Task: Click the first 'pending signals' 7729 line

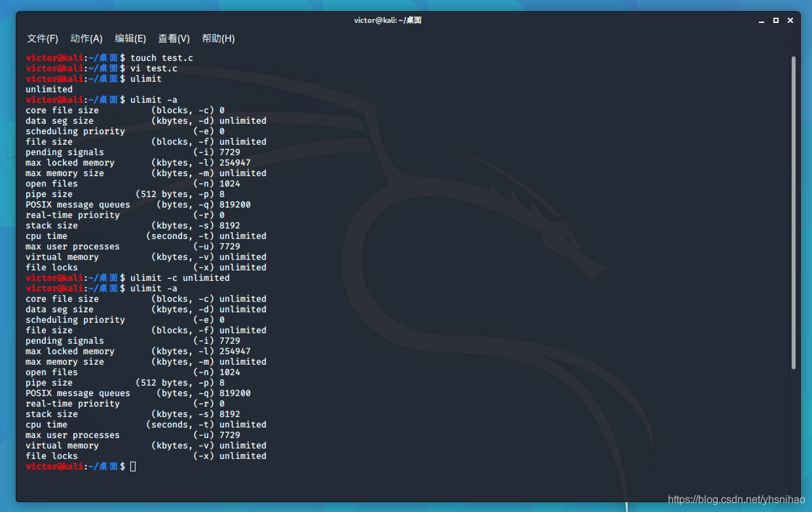Action: pyautogui.click(x=133, y=152)
